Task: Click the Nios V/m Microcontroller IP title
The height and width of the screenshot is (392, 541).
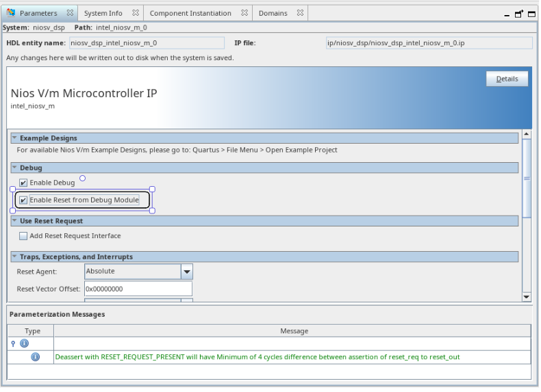Action: tap(84, 94)
